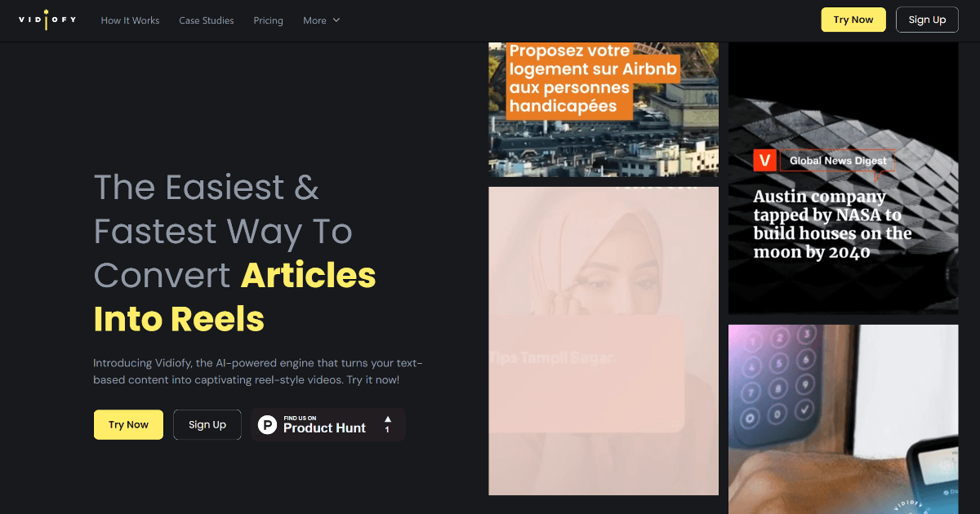Image resolution: width=980 pixels, height=514 pixels.
Task: Click the Global News Digest label on the thumbnail
Action: point(837,161)
